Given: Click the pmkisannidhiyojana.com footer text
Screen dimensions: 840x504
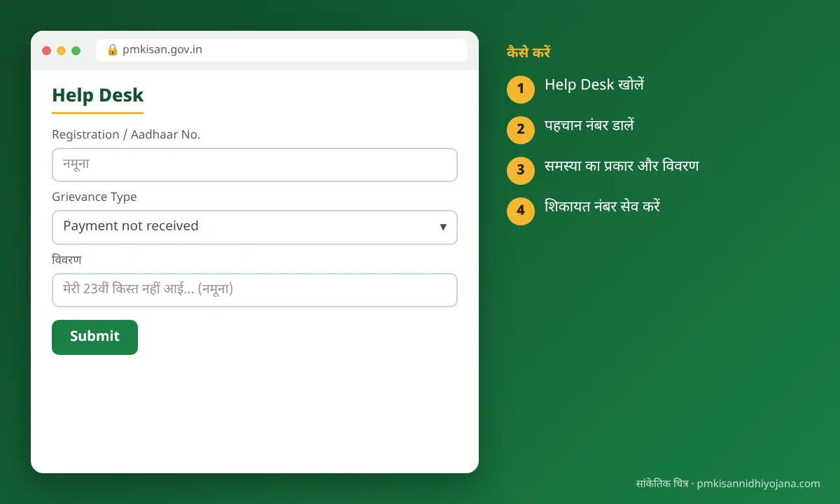Looking at the screenshot, I should pyautogui.click(x=759, y=484).
